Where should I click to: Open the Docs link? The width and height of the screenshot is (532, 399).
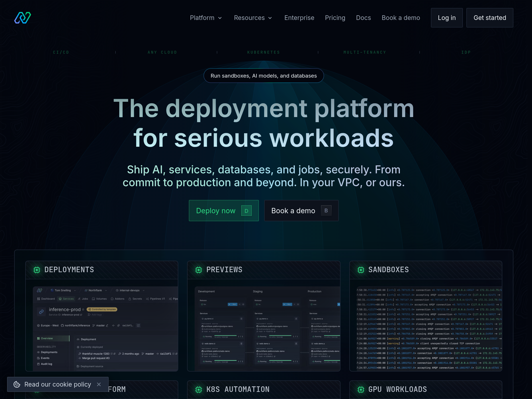click(363, 18)
